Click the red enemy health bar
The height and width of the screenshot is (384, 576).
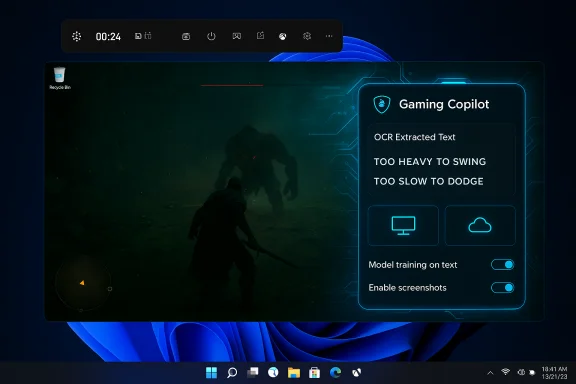pyautogui.click(x=232, y=85)
